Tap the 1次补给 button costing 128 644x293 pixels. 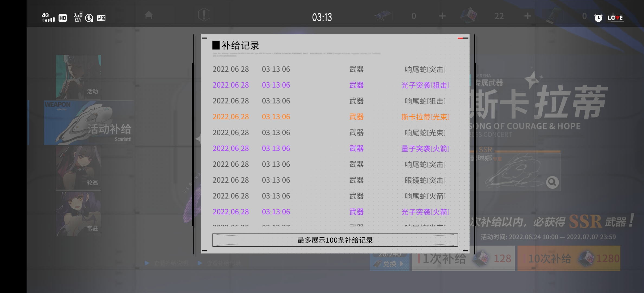(x=463, y=259)
